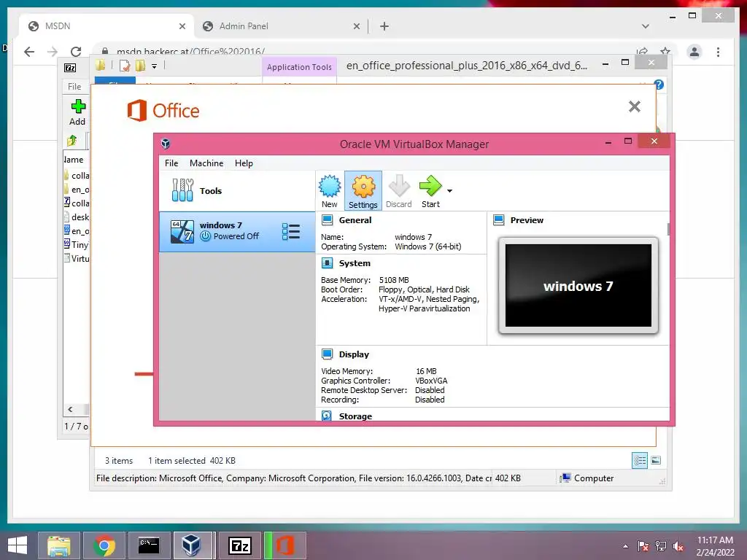
Task: Open Settings for the selected VM
Action: [x=363, y=191]
